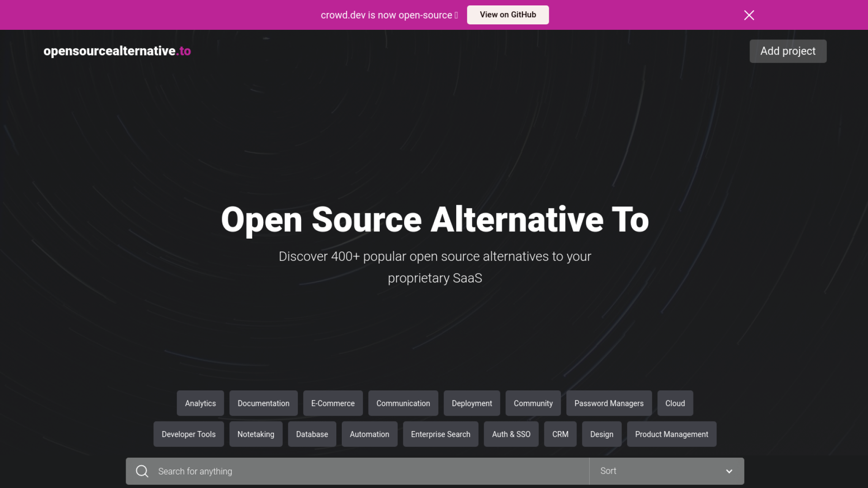Pick the Password Managers category
The height and width of the screenshot is (488, 868).
pyautogui.click(x=609, y=403)
